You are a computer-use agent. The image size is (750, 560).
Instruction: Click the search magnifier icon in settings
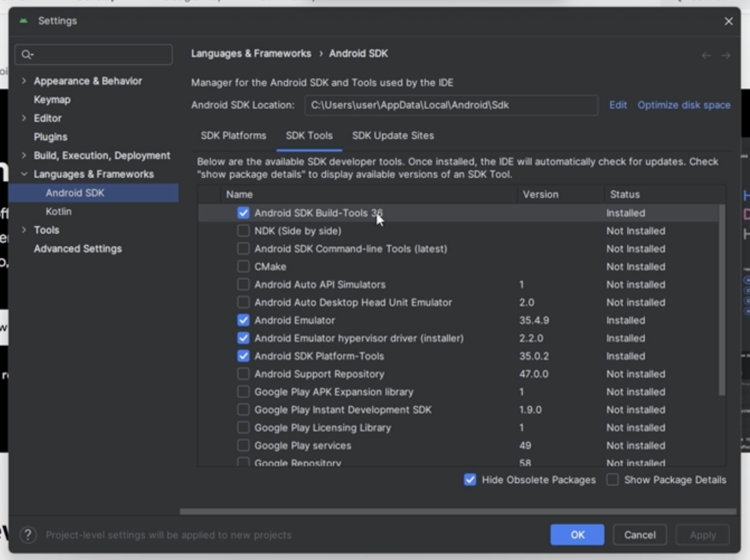[27, 55]
